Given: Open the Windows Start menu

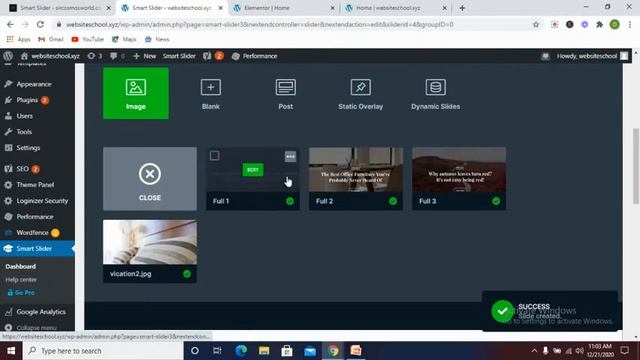Looking at the screenshot, I should click(11, 351).
